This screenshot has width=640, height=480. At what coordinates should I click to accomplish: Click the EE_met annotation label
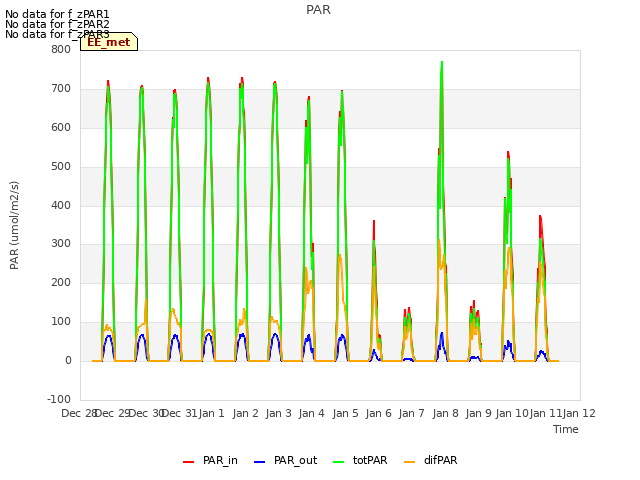coord(109,42)
